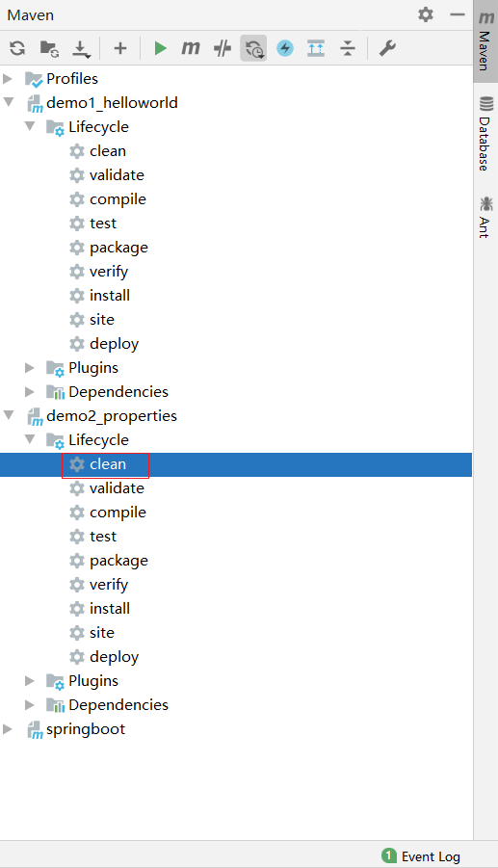The height and width of the screenshot is (868, 498).
Task: Toggle Offline Mode in Maven toolbar
Action: (x=223, y=48)
